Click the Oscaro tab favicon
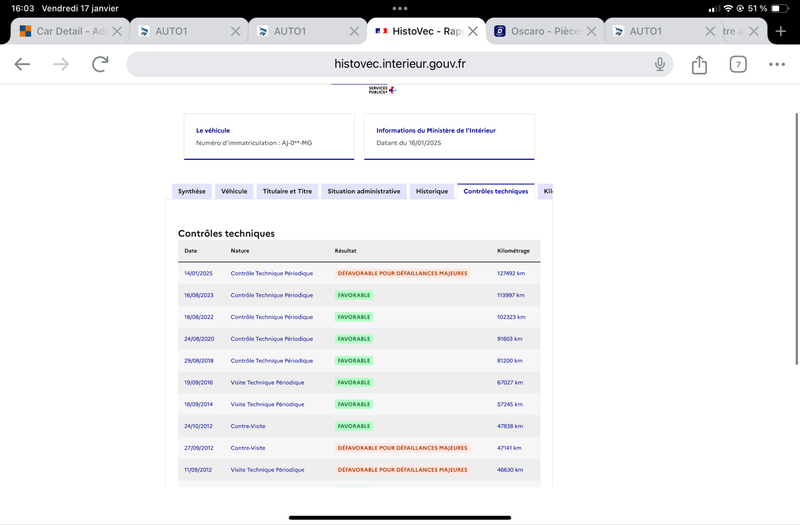 coord(500,31)
